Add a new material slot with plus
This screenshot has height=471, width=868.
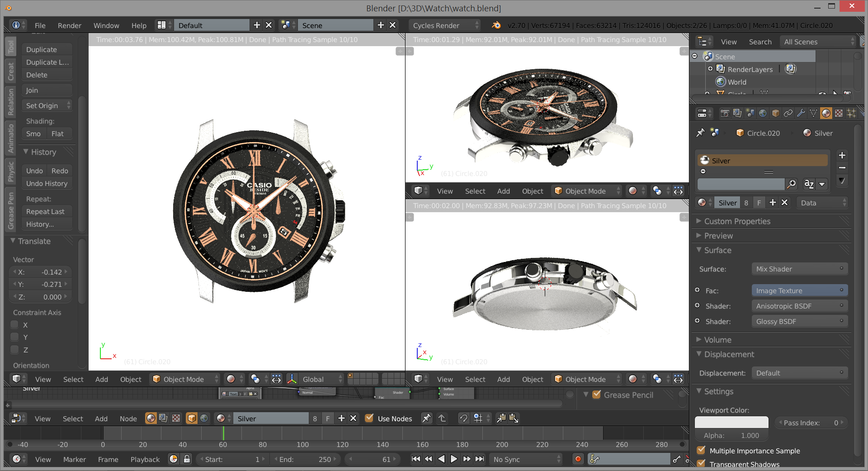click(842, 156)
